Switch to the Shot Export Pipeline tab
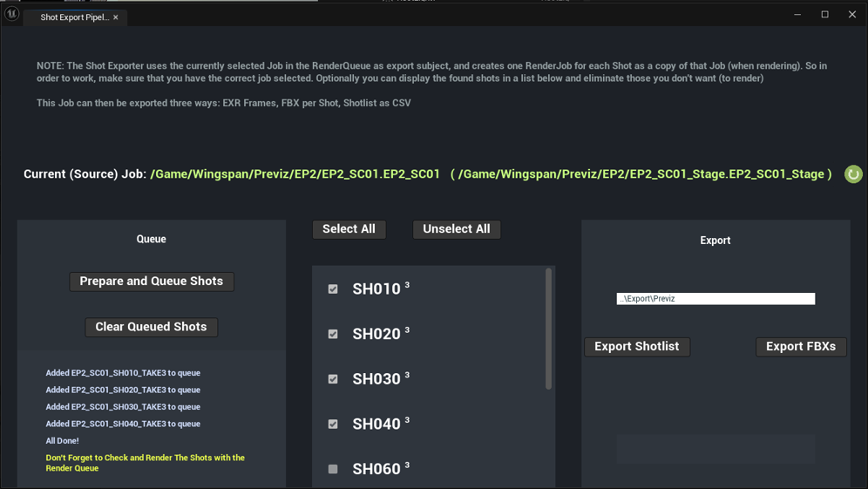868x489 pixels. click(x=74, y=17)
